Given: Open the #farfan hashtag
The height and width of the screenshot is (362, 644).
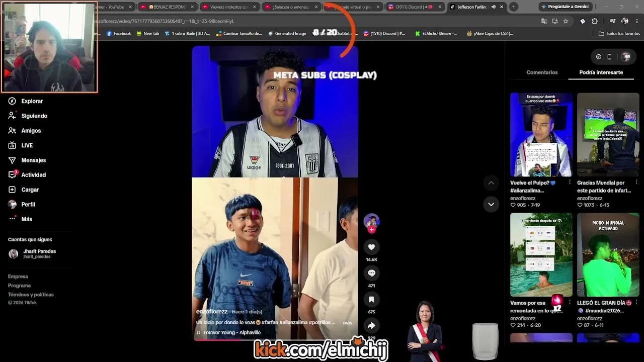Looking at the screenshot, I should [x=270, y=323].
